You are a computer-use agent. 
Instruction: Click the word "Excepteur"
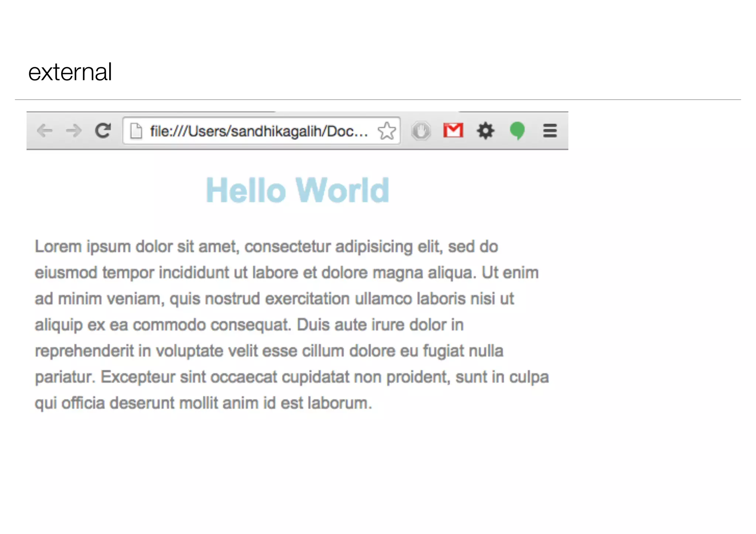[x=138, y=377]
